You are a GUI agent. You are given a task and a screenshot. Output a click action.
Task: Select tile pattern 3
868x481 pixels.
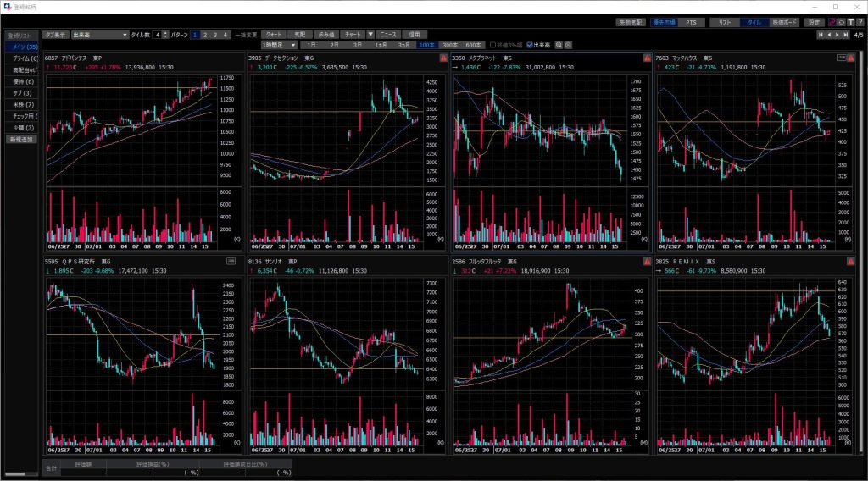(215, 35)
